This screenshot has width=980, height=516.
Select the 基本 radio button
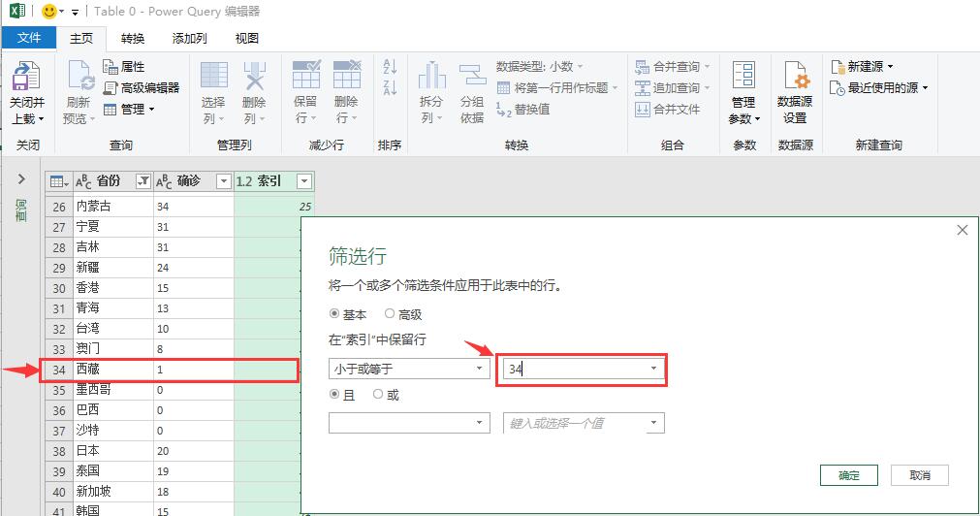[335, 314]
